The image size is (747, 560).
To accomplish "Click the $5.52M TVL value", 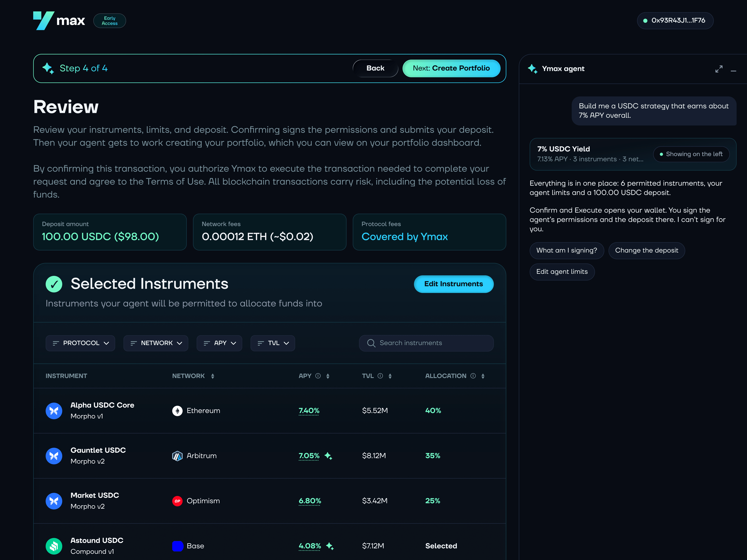I will 375,411.
